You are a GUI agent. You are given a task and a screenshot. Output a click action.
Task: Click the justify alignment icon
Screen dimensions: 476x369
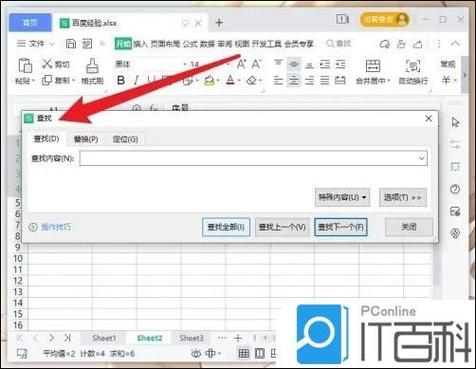pos(325,80)
